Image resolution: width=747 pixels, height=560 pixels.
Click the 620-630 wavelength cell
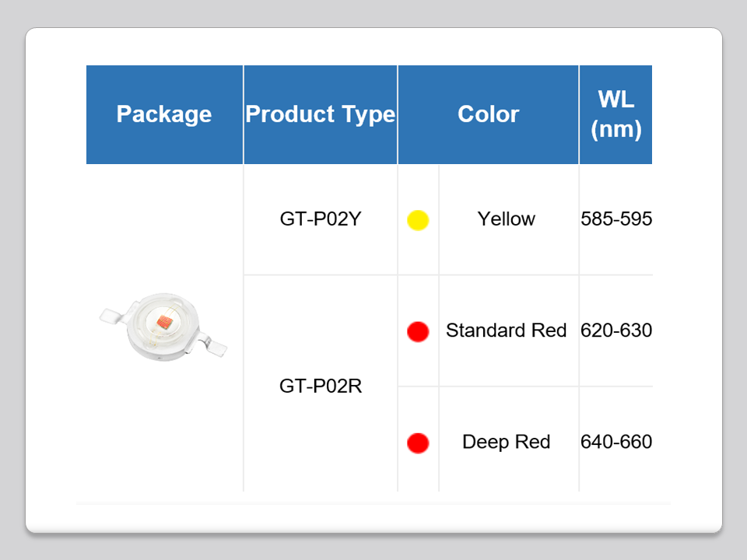click(x=616, y=331)
